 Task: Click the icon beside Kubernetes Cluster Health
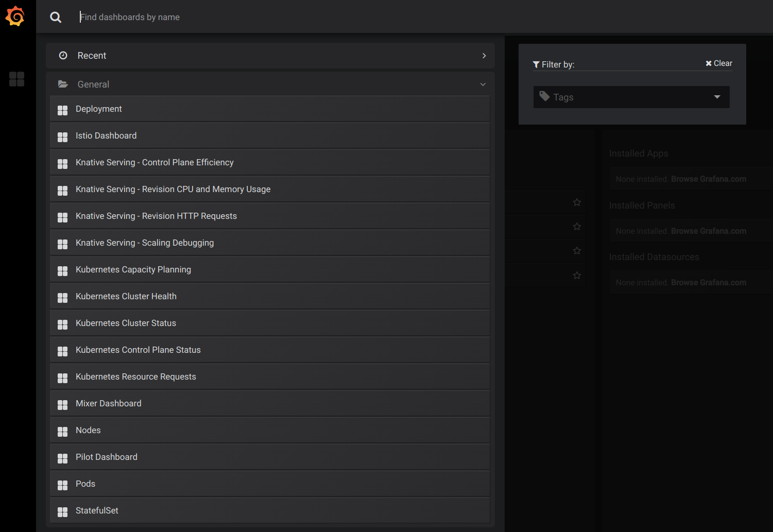(x=62, y=298)
